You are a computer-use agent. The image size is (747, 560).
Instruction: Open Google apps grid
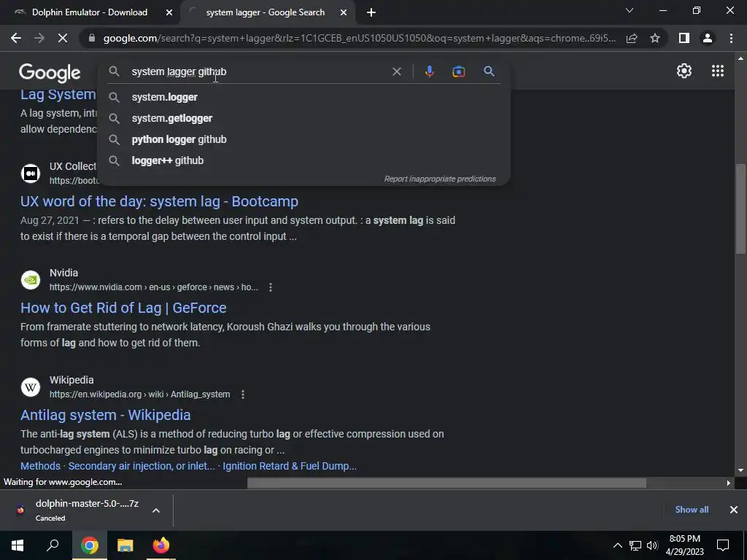coord(718,71)
